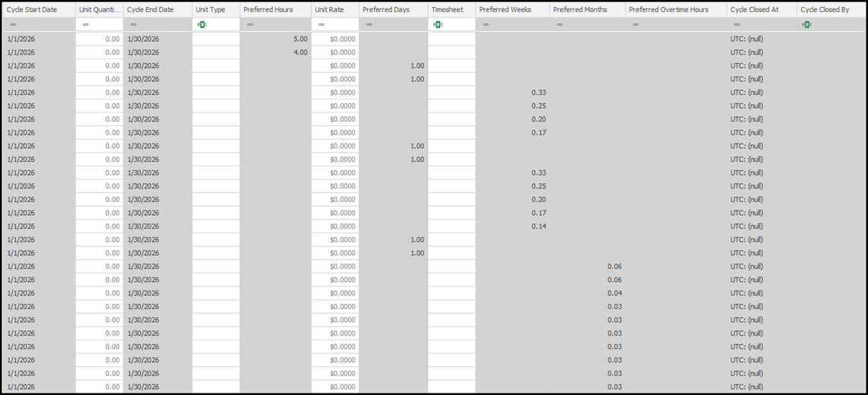Viewport: 868px width, 395px height.
Task: Click equals filter icon under Cycle Start Date
Action: click(x=11, y=25)
